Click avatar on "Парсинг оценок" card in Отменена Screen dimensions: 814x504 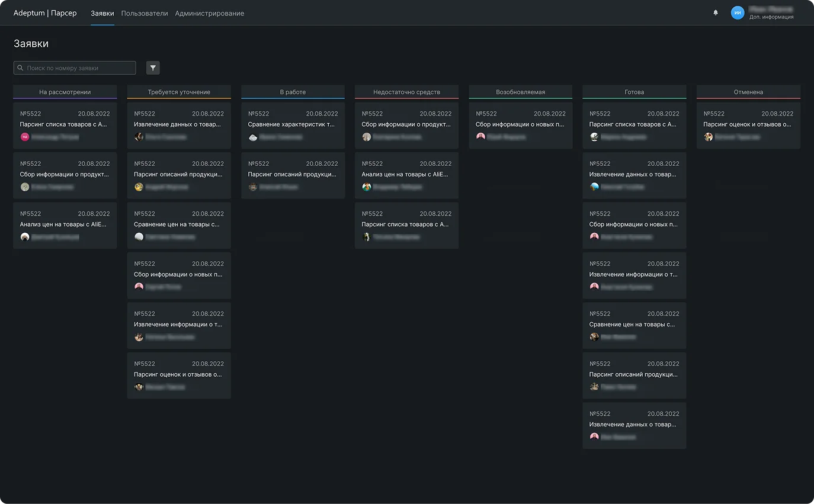708,137
